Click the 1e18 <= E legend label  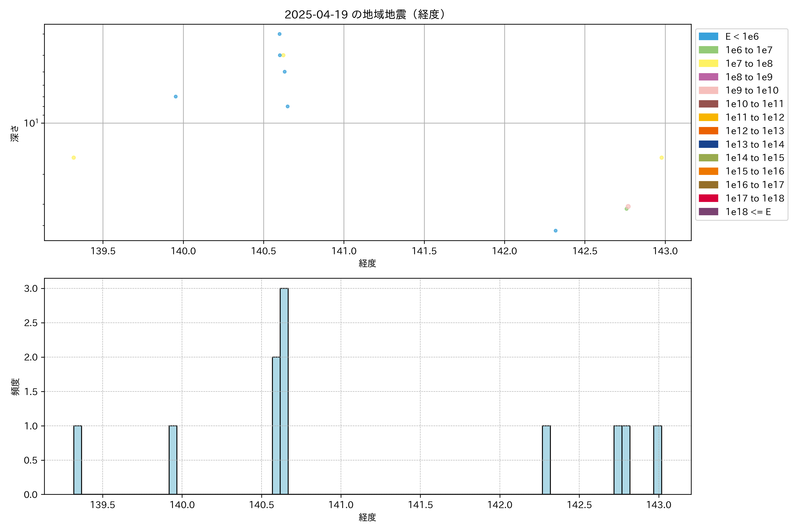(x=748, y=212)
